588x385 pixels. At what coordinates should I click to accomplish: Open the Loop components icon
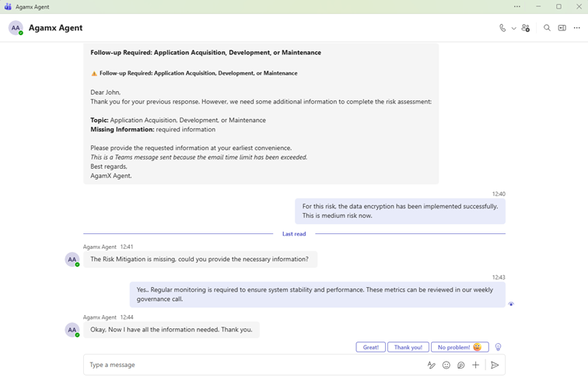(460, 365)
